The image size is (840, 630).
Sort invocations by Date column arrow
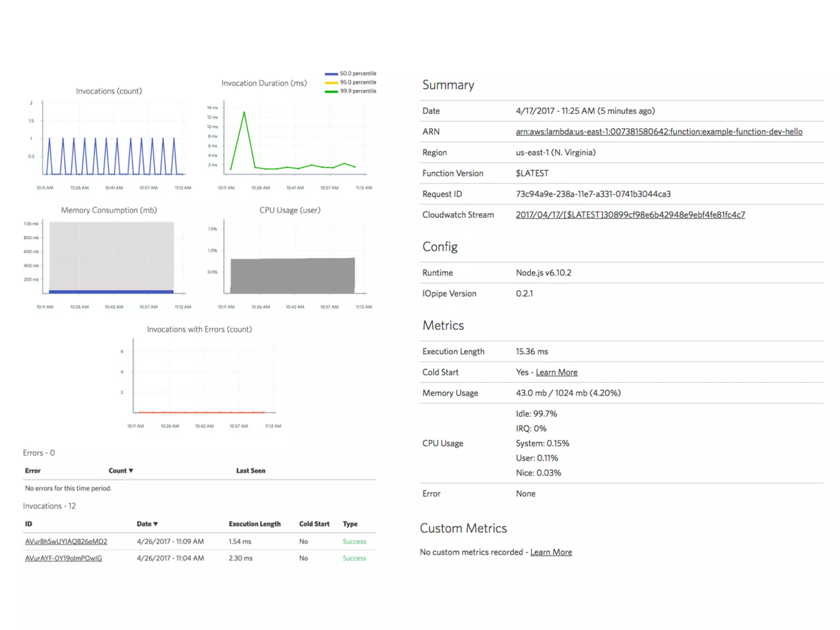[x=155, y=524]
